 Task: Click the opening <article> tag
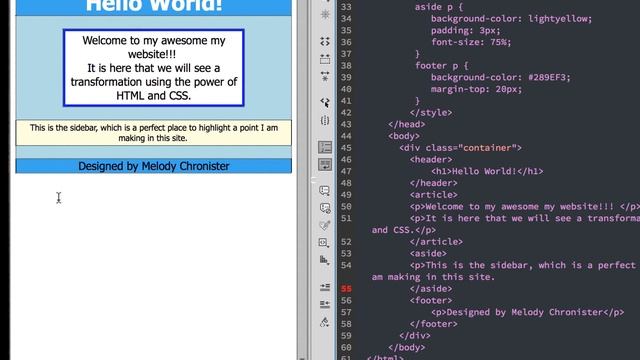click(433, 195)
